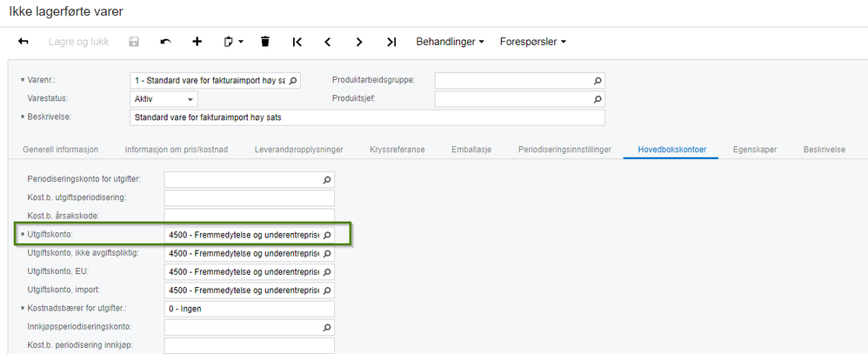
Task: Open the Varestatus dropdown
Action: coord(164,99)
